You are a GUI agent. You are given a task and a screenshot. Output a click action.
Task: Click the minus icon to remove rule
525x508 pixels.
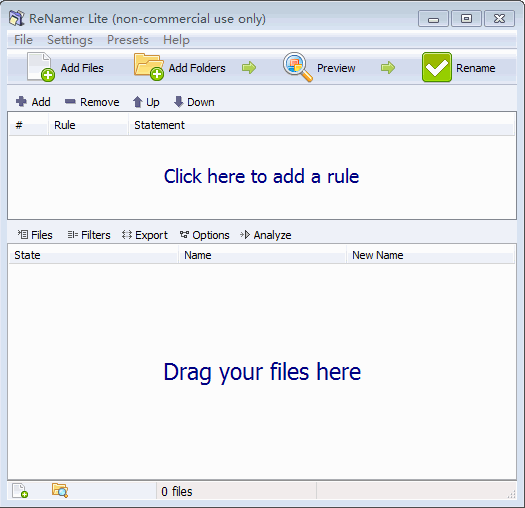pyautogui.click(x=70, y=101)
